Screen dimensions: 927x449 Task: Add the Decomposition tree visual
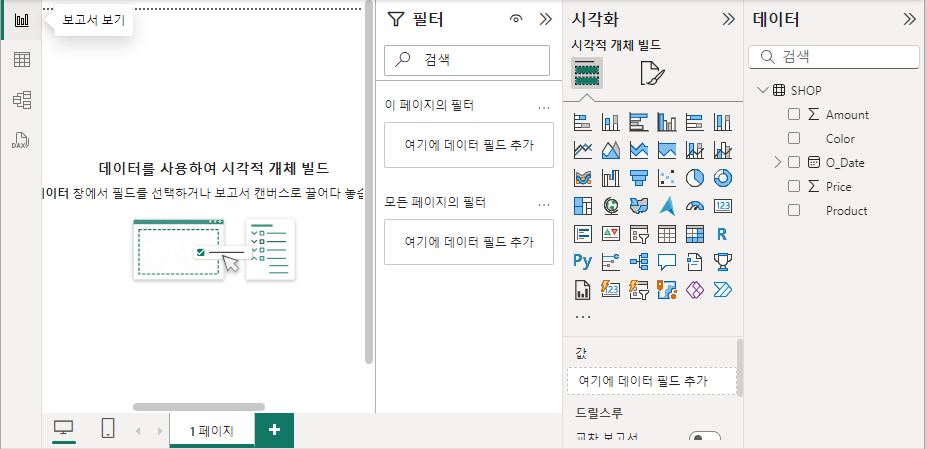click(639, 261)
